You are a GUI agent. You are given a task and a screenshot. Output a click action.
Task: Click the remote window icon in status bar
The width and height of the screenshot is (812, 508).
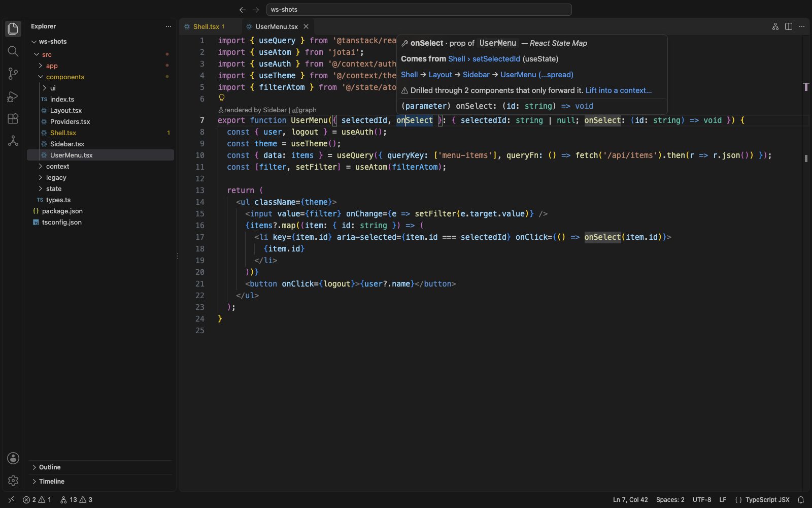coord(11,500)
